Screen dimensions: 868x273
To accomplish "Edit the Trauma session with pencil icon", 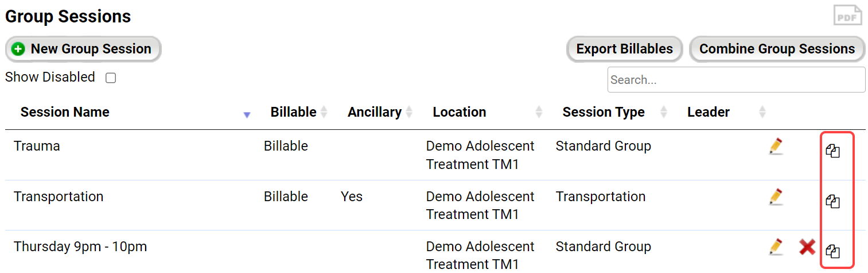I will 776,147.
